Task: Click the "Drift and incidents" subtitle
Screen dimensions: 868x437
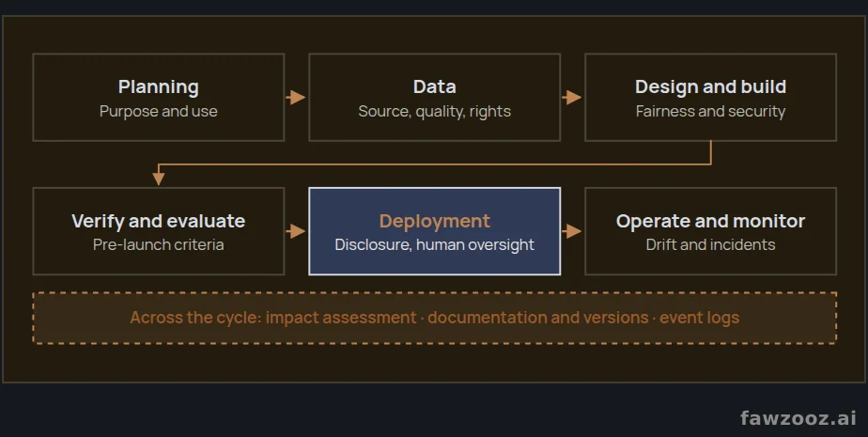Action: (711, 244)
